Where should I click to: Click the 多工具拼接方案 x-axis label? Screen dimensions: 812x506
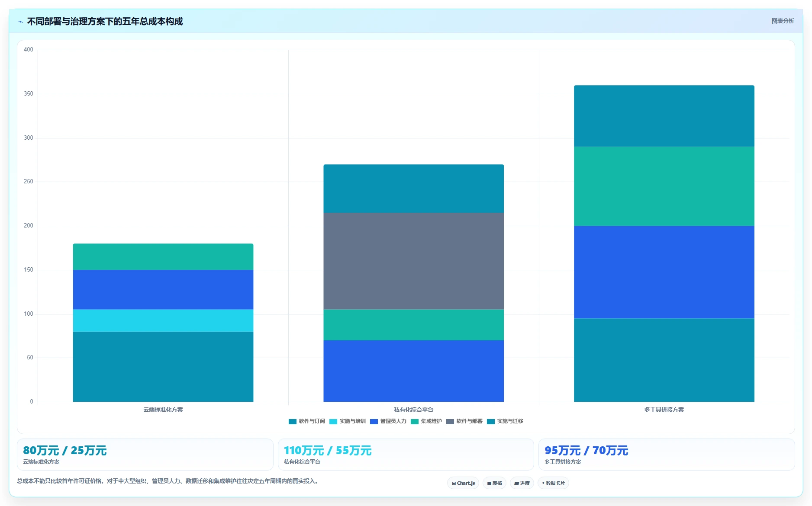tap(664, 410)
